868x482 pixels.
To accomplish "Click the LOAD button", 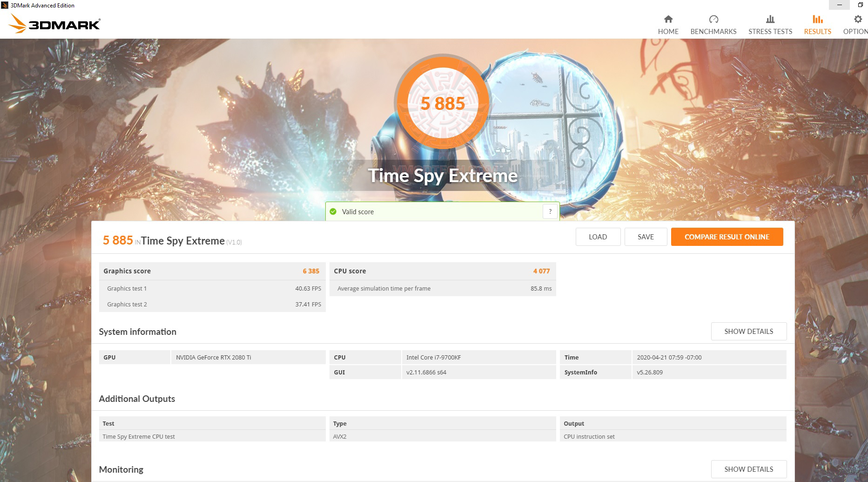I will (x=598, y=237).
